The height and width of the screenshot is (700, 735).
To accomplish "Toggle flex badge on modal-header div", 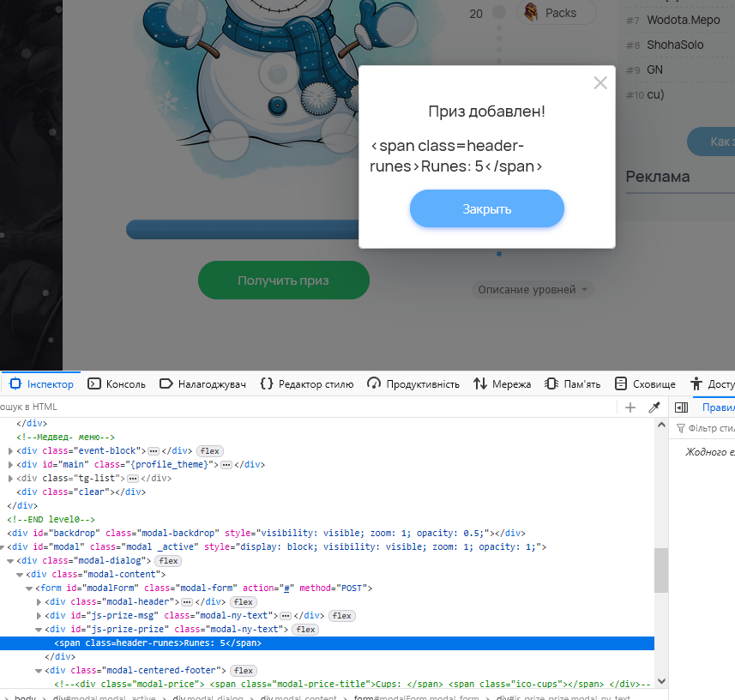I will point(244,602).
